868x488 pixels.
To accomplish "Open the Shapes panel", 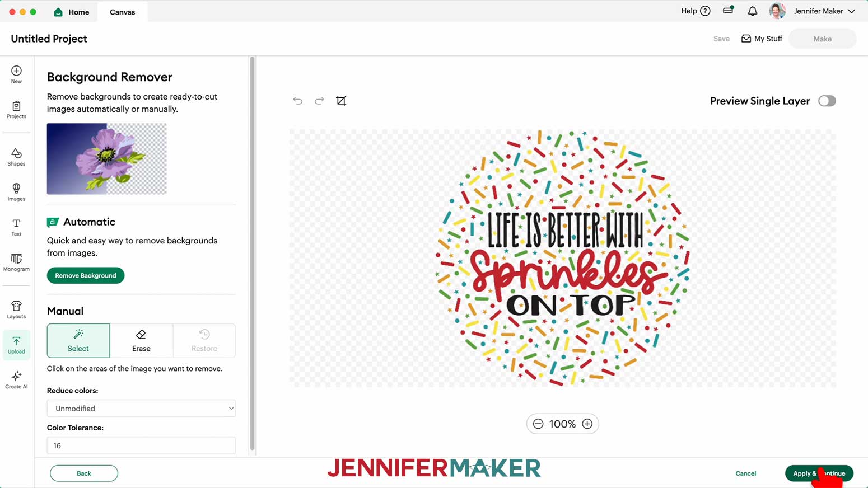I will tap(16, 157).
